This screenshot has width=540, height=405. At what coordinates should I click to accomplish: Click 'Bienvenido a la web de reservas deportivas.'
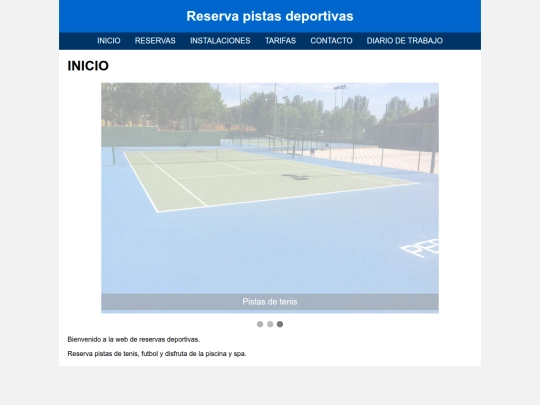(x=134, y=340)
